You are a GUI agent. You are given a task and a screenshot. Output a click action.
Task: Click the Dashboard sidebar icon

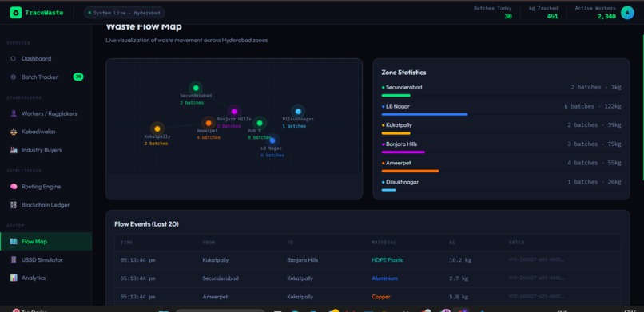pyautogui.click(x=13, y=58)
